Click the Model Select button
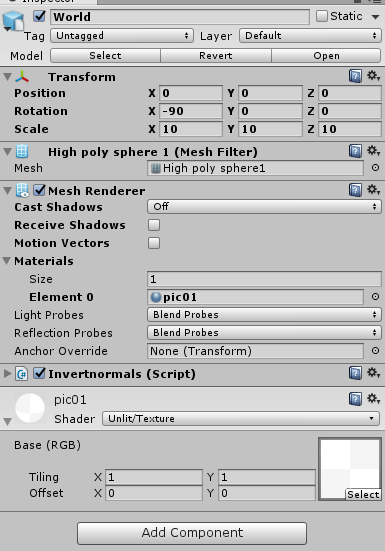This screenshot has width=385, height=551. (x=105, y=56)
